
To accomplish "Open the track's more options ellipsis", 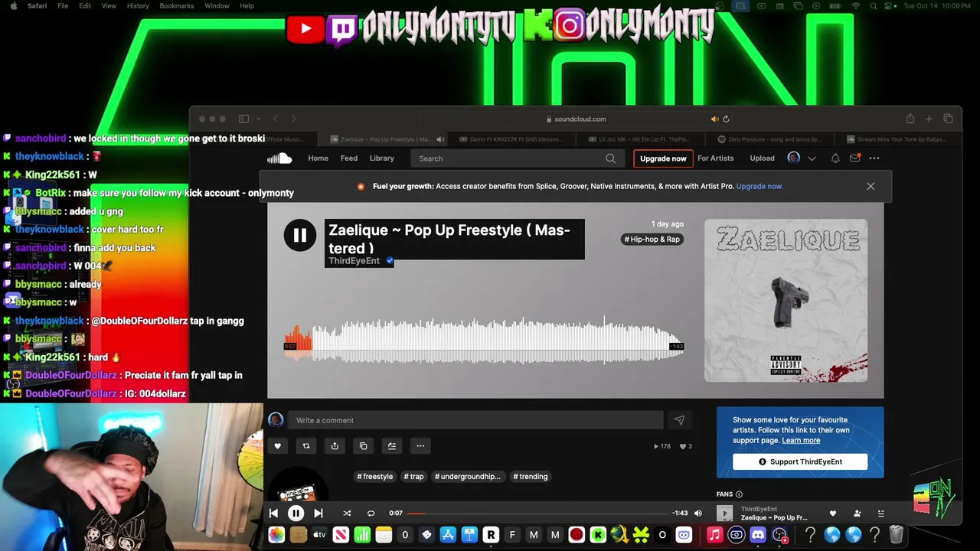I will click(420, 446).
